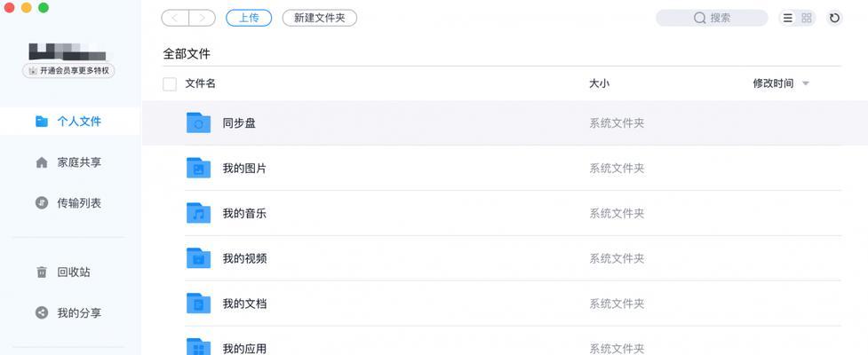
Task: Switch to grid view
Action: pyautogui.click(x=807, y=18)
